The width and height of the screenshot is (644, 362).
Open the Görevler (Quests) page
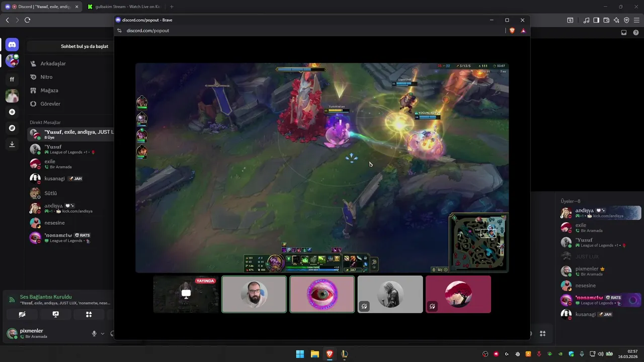tap(70, 104)
